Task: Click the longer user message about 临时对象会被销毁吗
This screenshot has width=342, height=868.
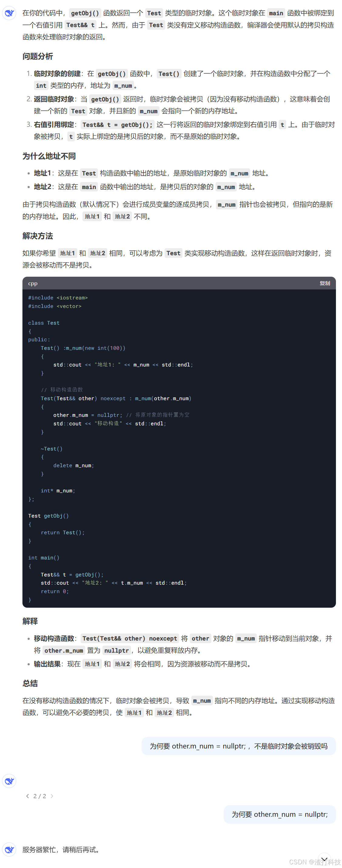Action: (238, 746)
